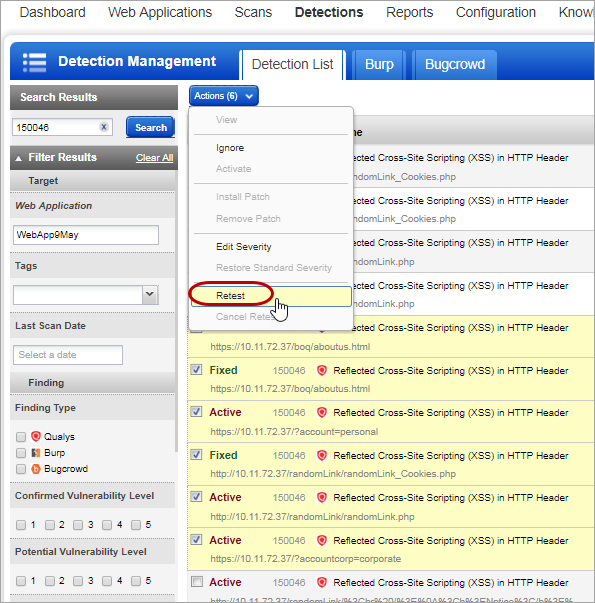Click Qualys icon on Fixed randomLink_Cookies.php row

322,455
